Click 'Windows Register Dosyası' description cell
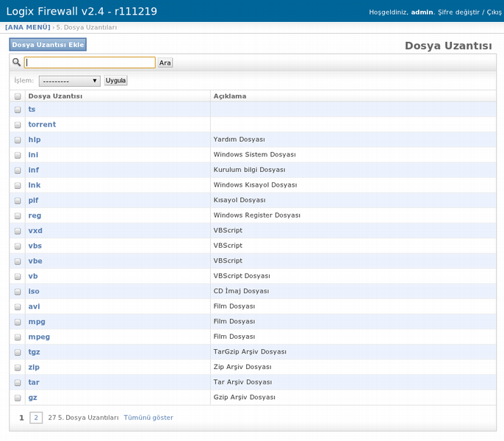 (257, 215)
